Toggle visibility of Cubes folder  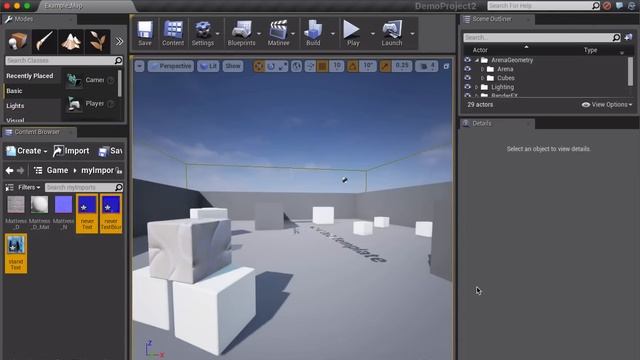tap(467, 78)
